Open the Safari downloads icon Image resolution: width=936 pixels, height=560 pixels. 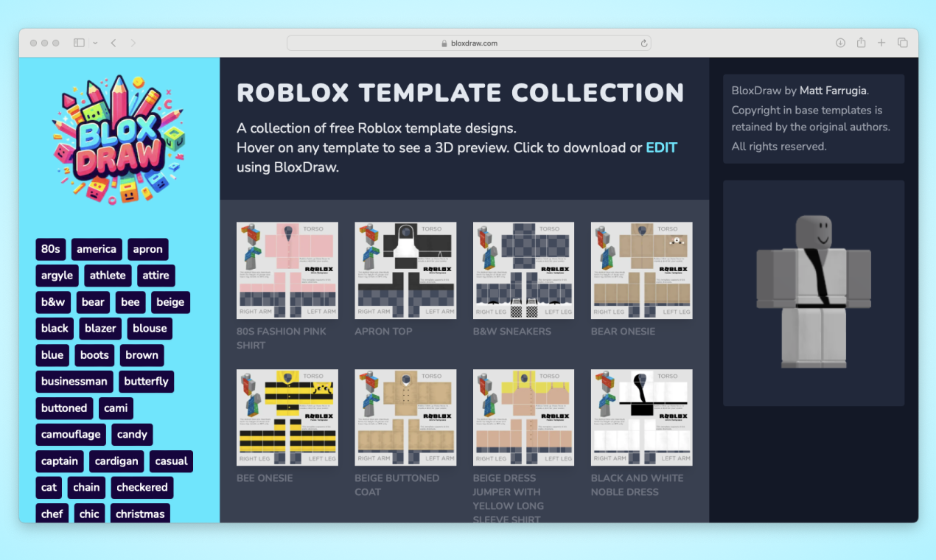pos(840,43)
